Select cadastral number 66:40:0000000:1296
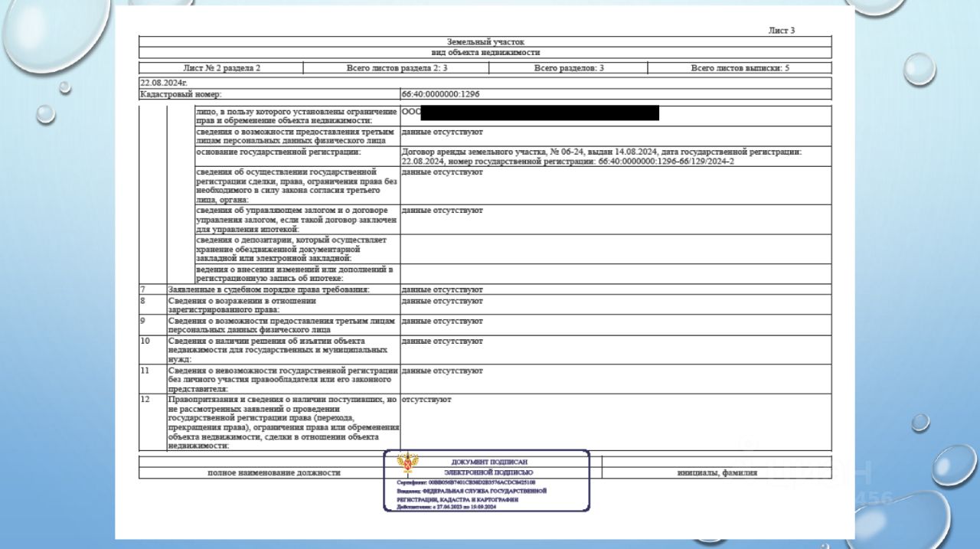The image size is (980, 549). coord(440,94)
